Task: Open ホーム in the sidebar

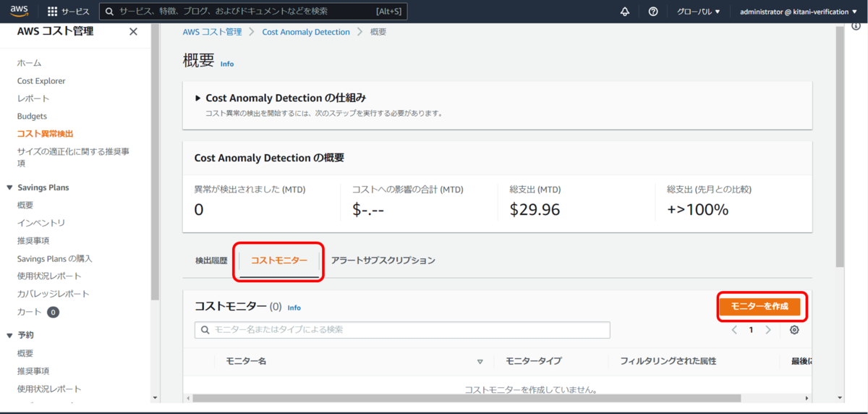Action: [29, 63]
